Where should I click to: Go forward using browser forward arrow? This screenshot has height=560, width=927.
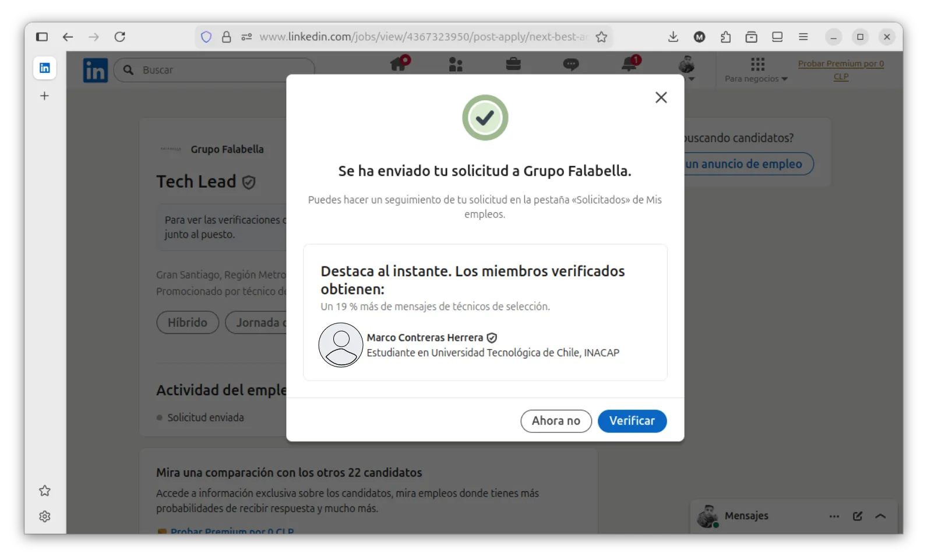click(x=93, y=37)
